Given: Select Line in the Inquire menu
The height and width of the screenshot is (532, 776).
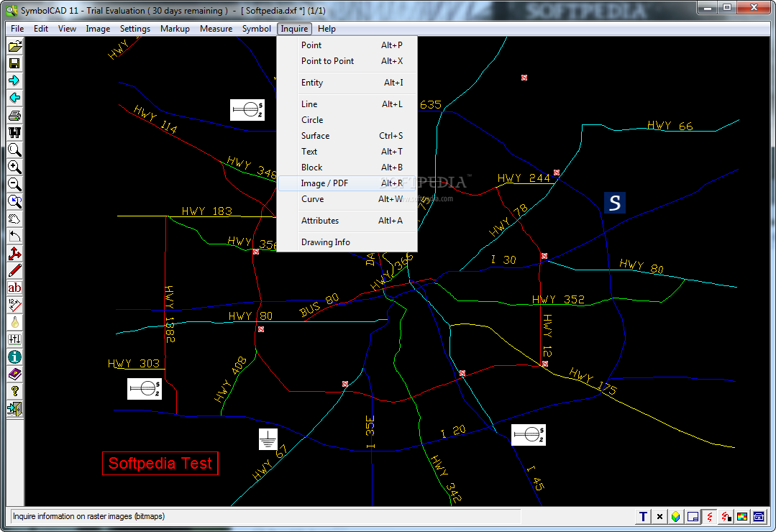Looking at the screenshot, I should point(347,104).
